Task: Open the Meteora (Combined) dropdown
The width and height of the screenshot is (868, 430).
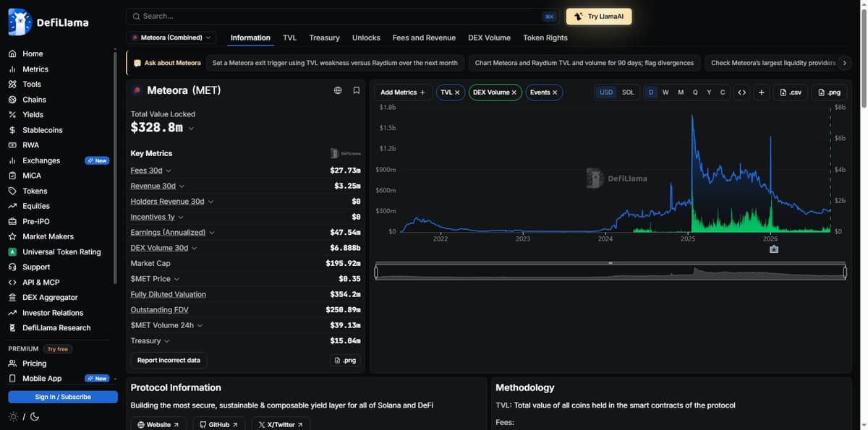Action: pos(171,38)
